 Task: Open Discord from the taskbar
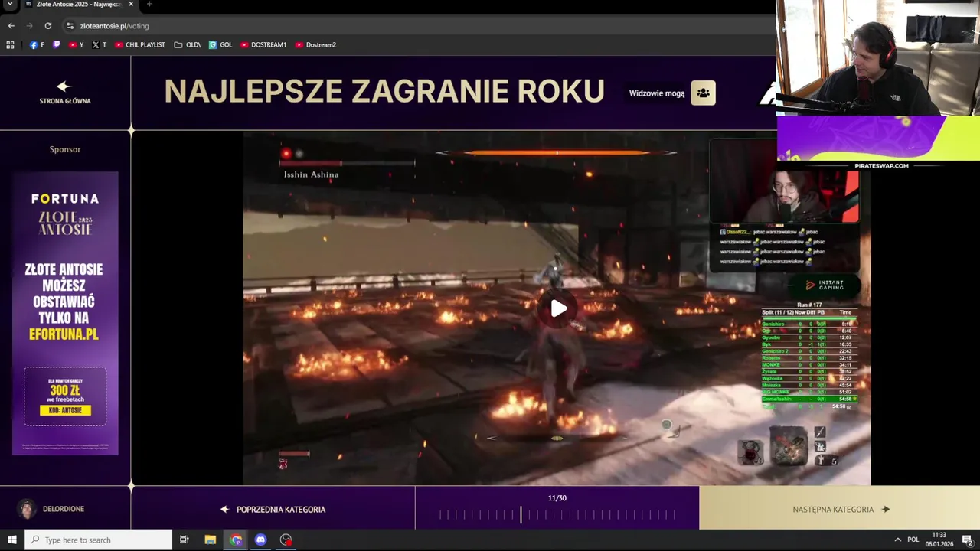[x=260, y=540]
